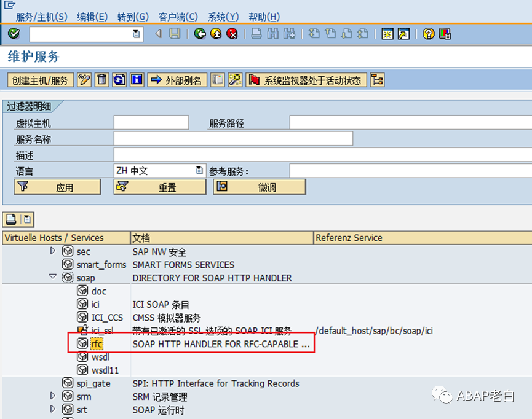Image resolution: width=532 pixels, height=419 pixels.
Task: Open the 转到(G) menu
Action: pos(133,17)
